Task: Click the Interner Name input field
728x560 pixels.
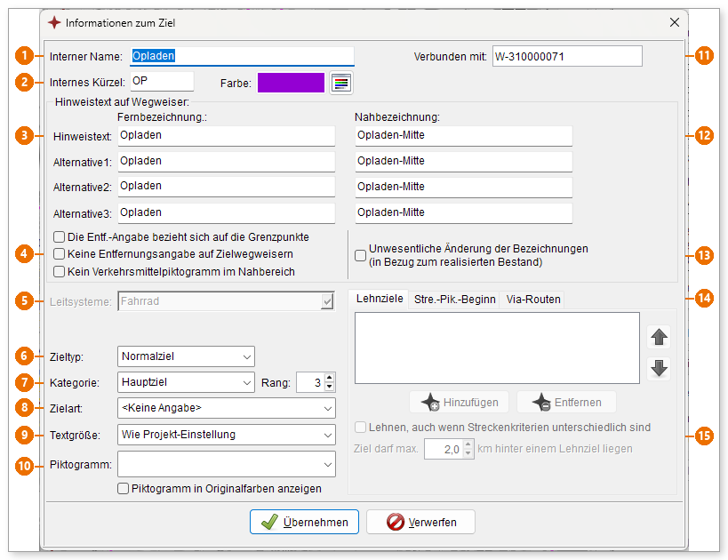Action: [x=242, y=56]
